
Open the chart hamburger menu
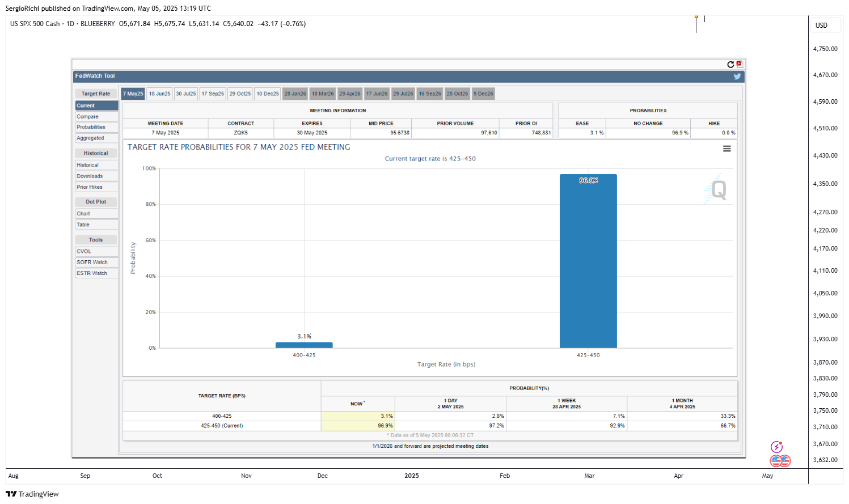click(x=726, y=149)
